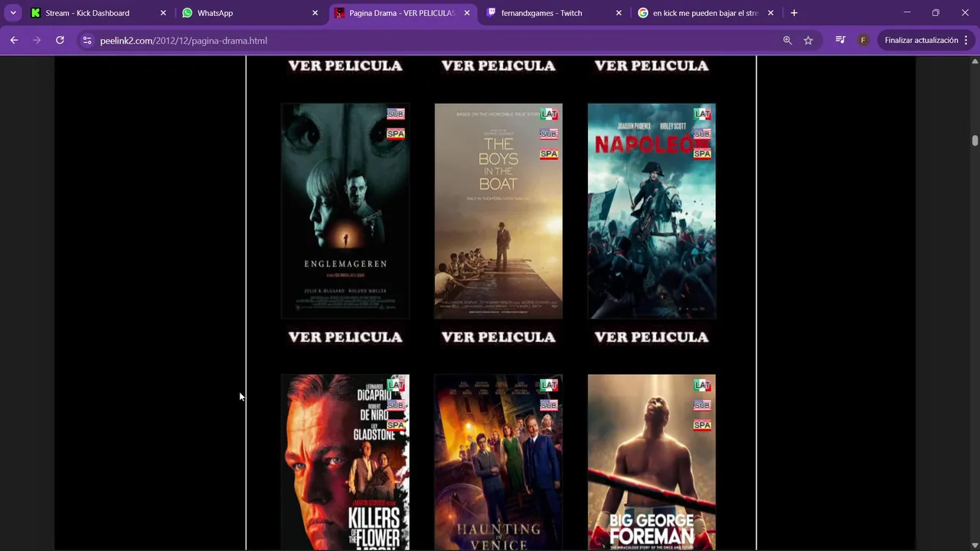Click LAT badge on Killers of the Flower Moon
Image resolution: width=980 pixels, height=551 pixels.
click(396, 385)
